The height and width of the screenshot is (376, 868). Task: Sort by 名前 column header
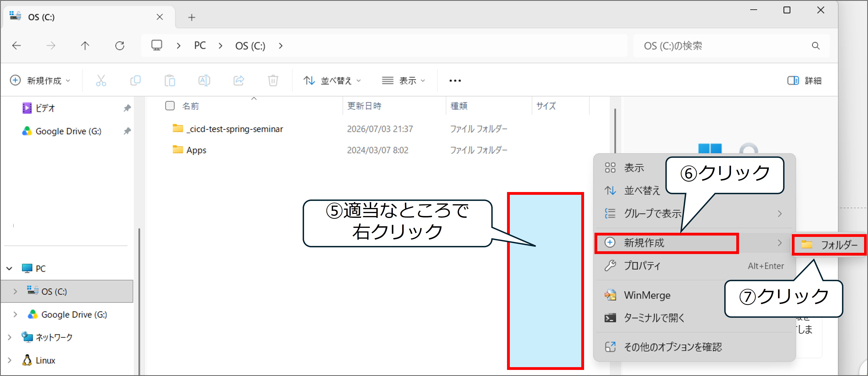190,106
